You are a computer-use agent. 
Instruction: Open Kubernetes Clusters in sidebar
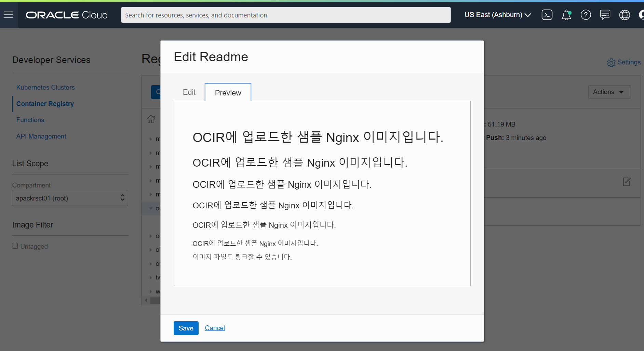pos(45,88)
